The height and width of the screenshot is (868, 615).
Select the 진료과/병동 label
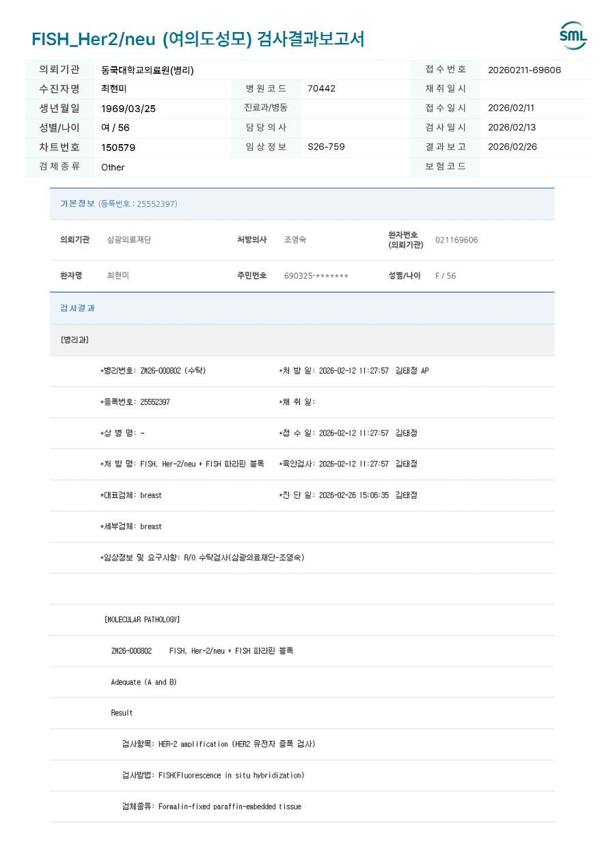tap(266, 108)
